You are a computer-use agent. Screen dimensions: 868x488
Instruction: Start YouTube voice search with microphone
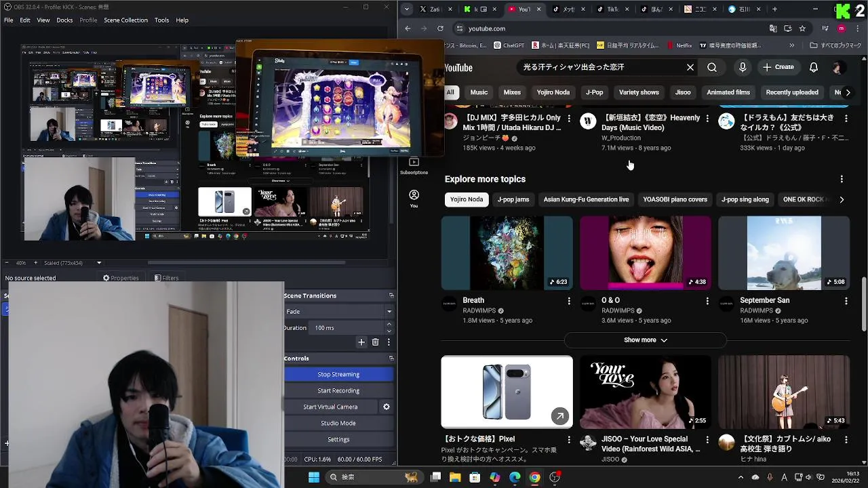(743, 67)
